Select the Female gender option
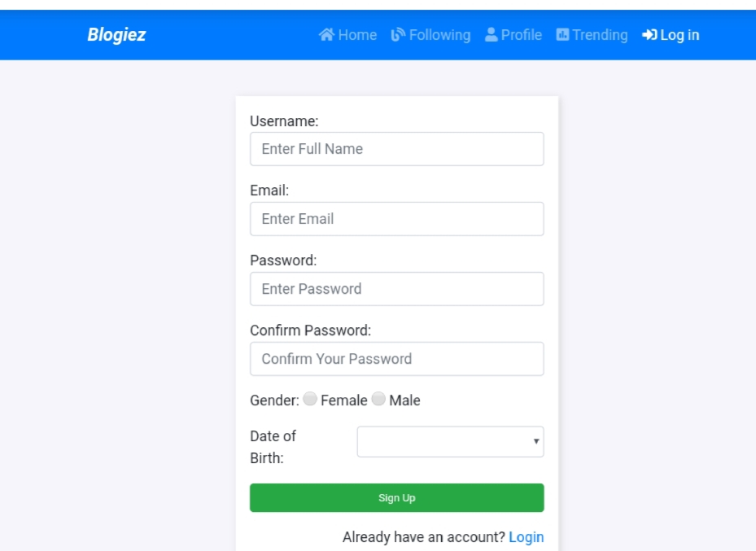756x551 pixels. (310, 399)
